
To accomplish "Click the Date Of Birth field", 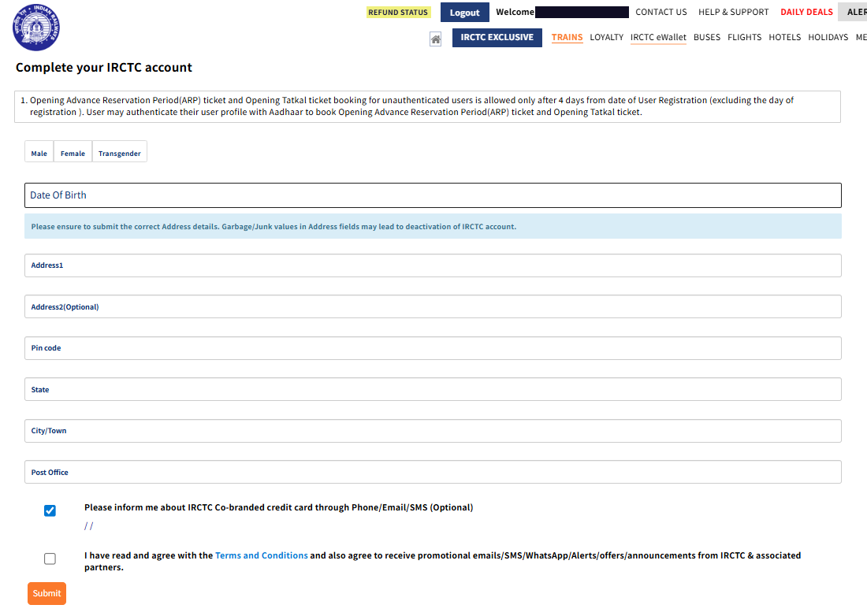I will pos(433,195).
